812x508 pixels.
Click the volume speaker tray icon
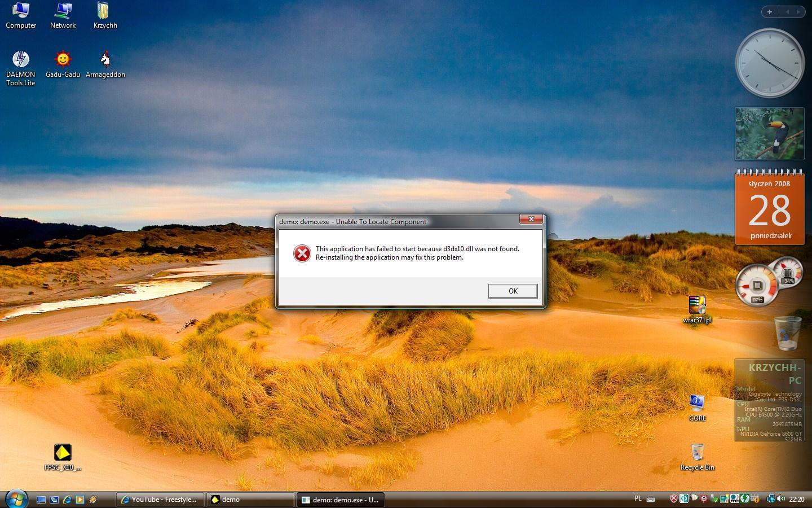tap(781, 499)
